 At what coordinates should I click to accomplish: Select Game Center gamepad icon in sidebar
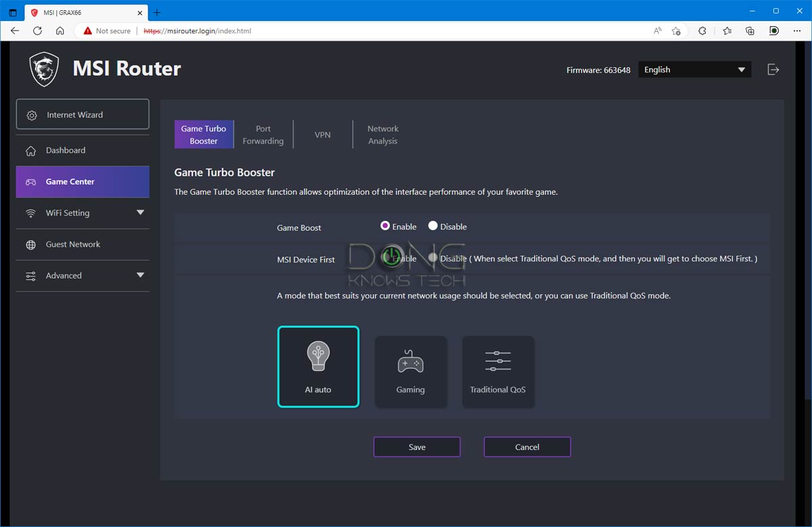[x=31, y=182]
